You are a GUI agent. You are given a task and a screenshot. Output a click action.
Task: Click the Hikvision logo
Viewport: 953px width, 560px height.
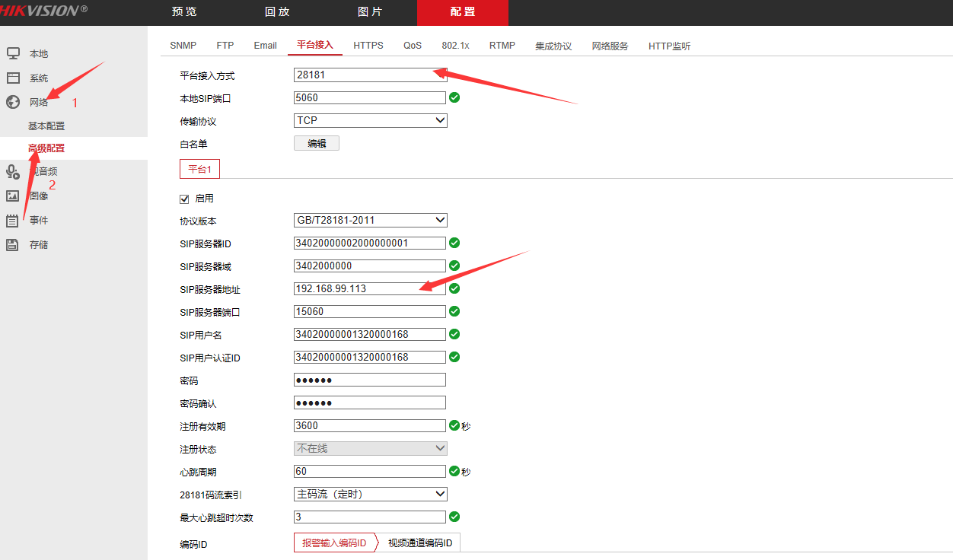(44, 11)
